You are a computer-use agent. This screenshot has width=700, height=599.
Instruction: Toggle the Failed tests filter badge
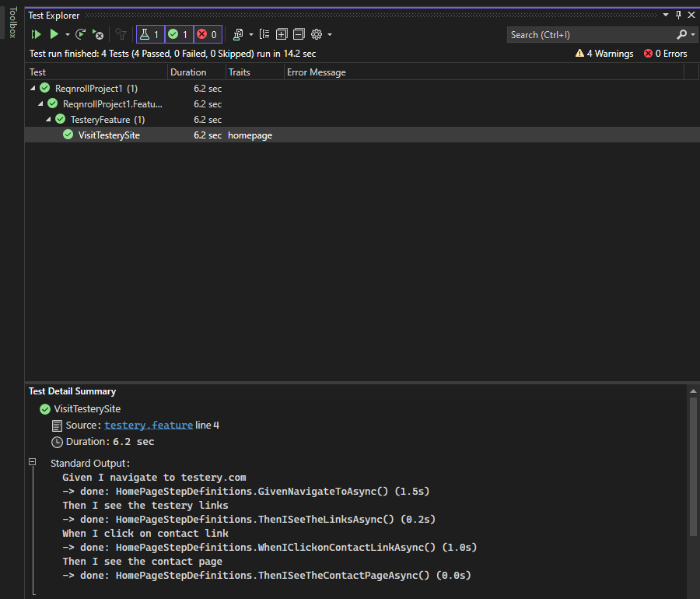206,34
